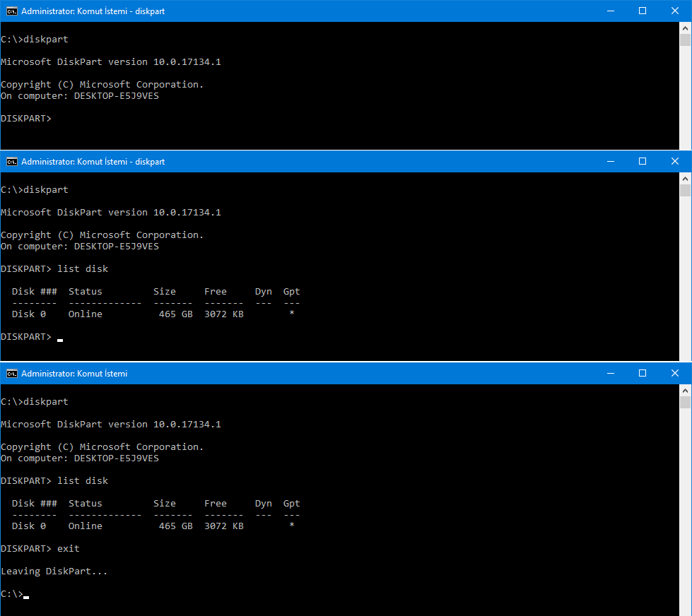The height and width of the screenshot is (616, 692).
Task: Click title text of top diskpart window
Action: click(93, 11)
